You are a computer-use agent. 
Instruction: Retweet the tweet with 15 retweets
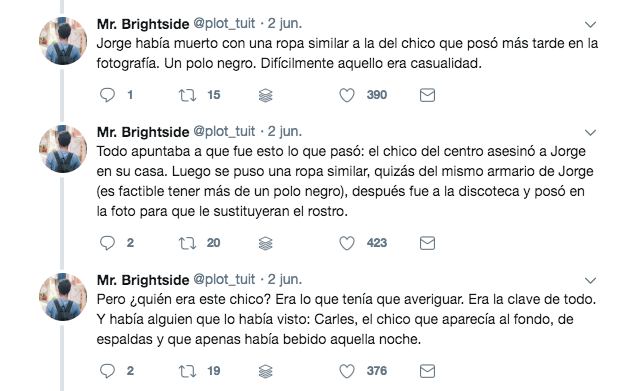click(x=187, y=95)
